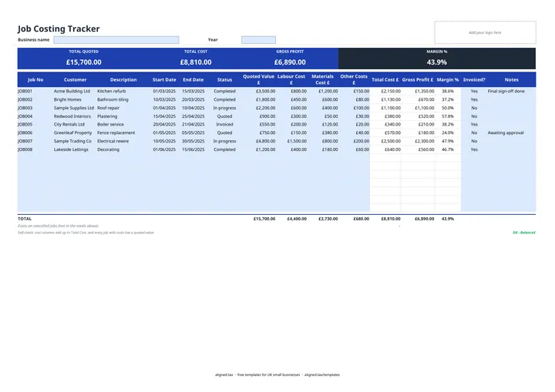
Task: Select the Margin % 43.9% summary card value
Action: coord(437,62)
